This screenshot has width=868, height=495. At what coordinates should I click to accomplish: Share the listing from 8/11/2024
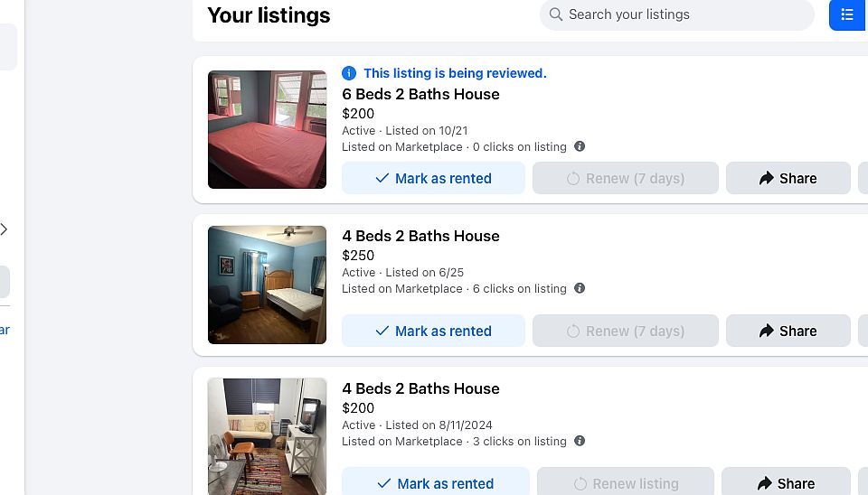[x=786, y=483]
